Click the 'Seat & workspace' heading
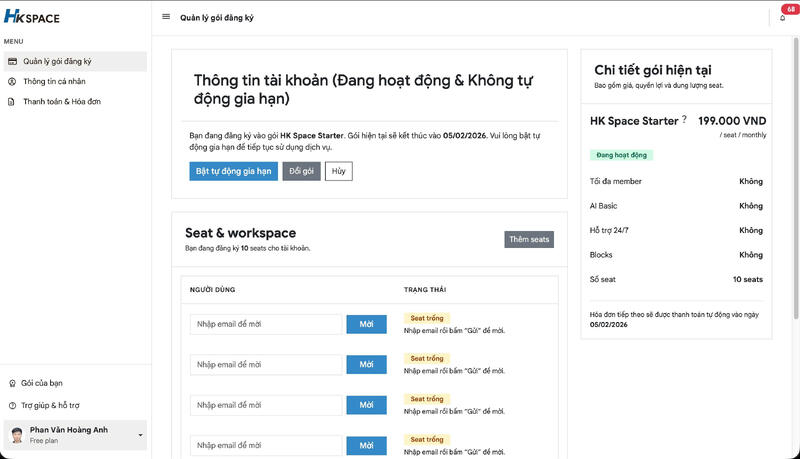Image resolution: width=800 pixels, height=459 pixels. (x=240, y=233)
